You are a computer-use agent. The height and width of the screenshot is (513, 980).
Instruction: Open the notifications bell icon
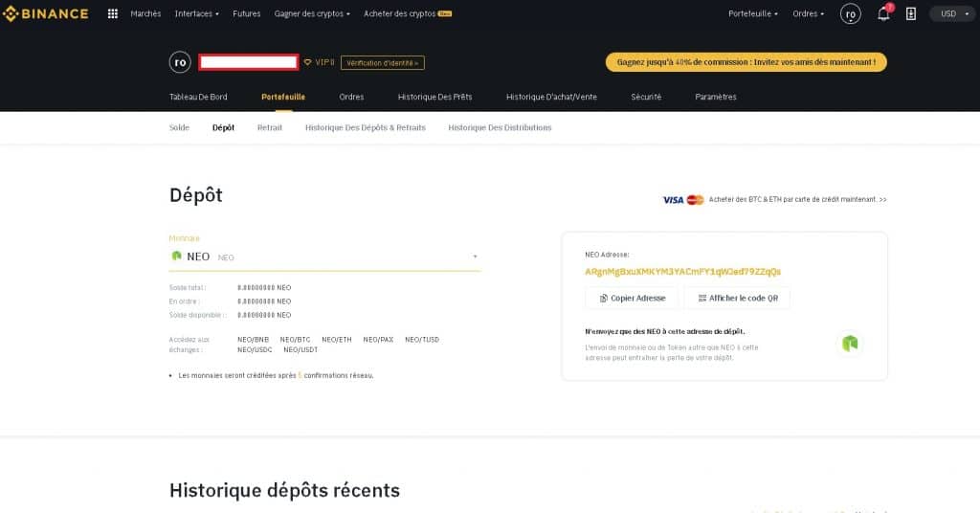tap(883, 13)
